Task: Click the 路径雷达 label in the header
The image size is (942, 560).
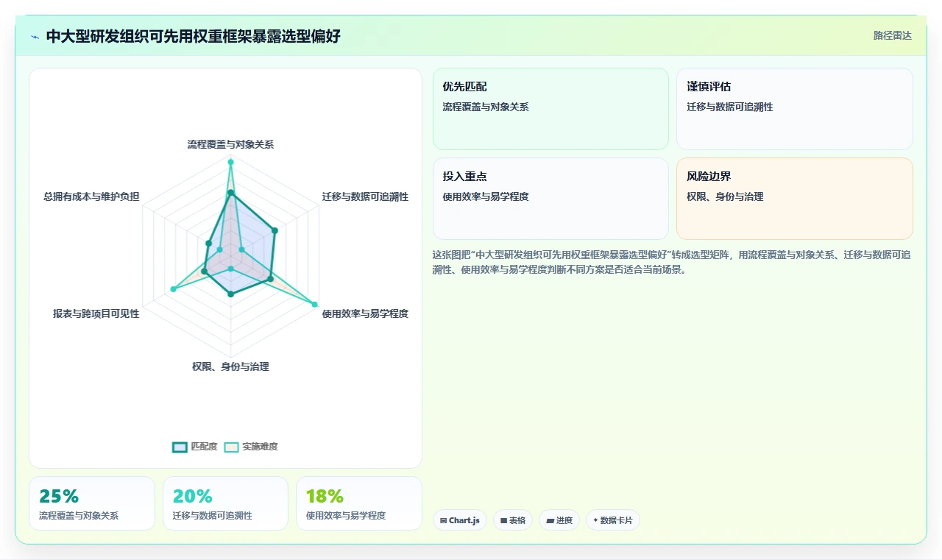Action: (892, 35)
